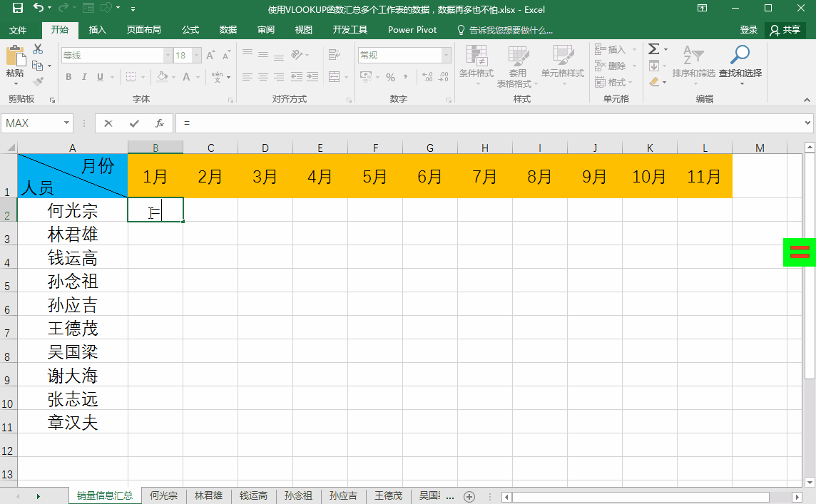Add a new sheet with the plus button
The height and width of the screenshot is (504, 816).
coord(469,497)
